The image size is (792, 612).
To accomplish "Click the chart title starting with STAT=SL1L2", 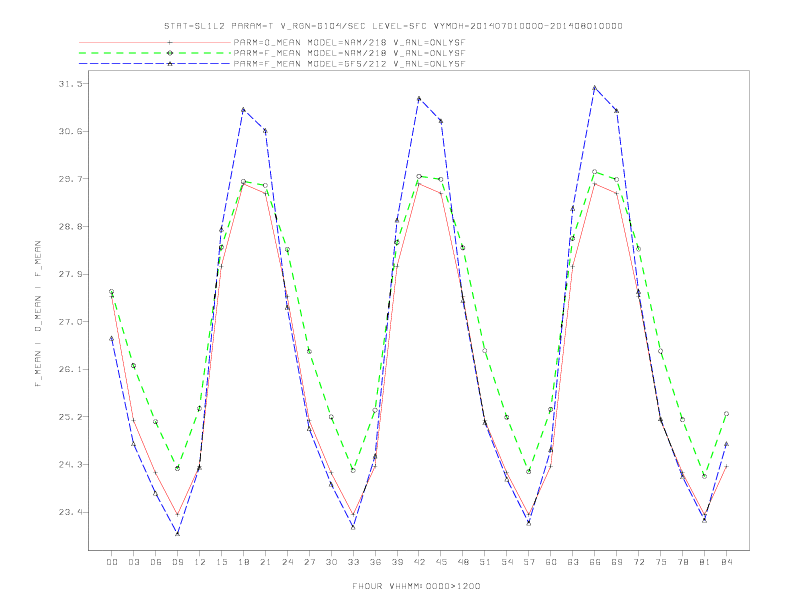I will pyautogui.click(x=393, y=26).
